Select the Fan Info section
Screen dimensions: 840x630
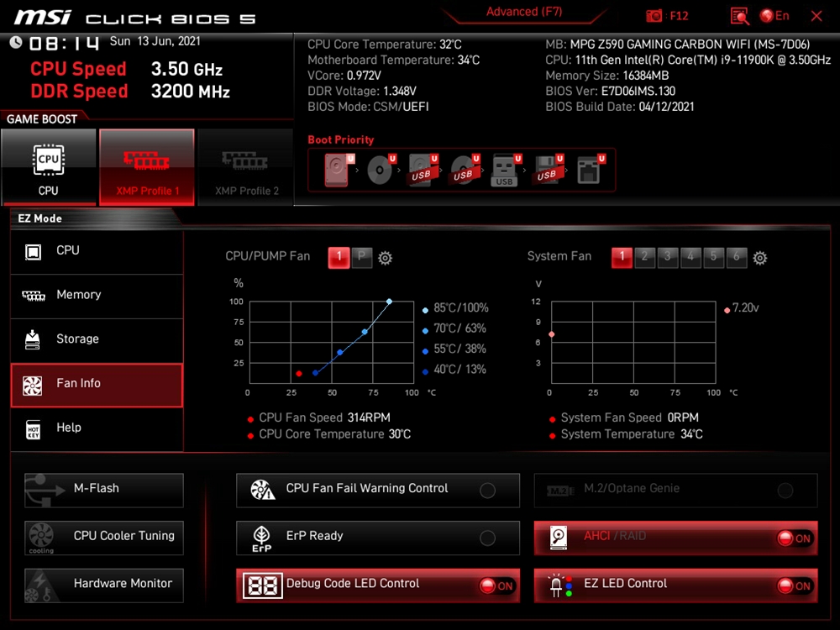[x=97, y=385]
